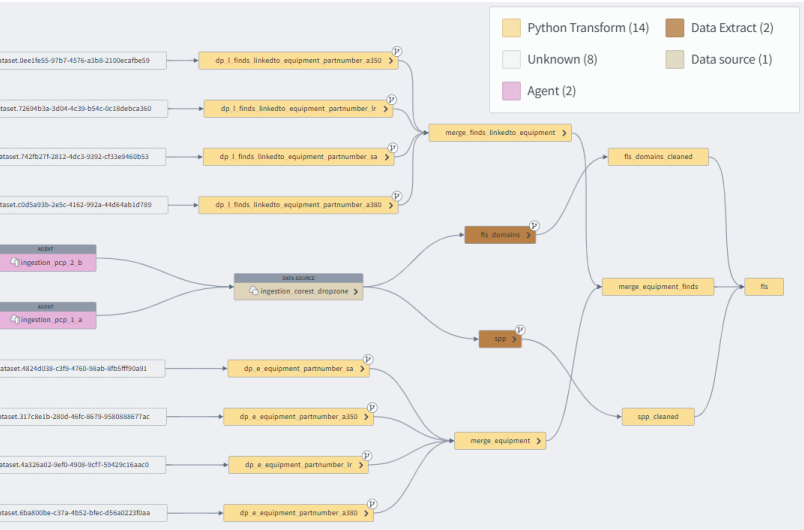Click the P badge on dp_l_finds_linkedto_equipment_partnumber_a350
The width and height of the screenshot is (804, 530).
(395, 50)
